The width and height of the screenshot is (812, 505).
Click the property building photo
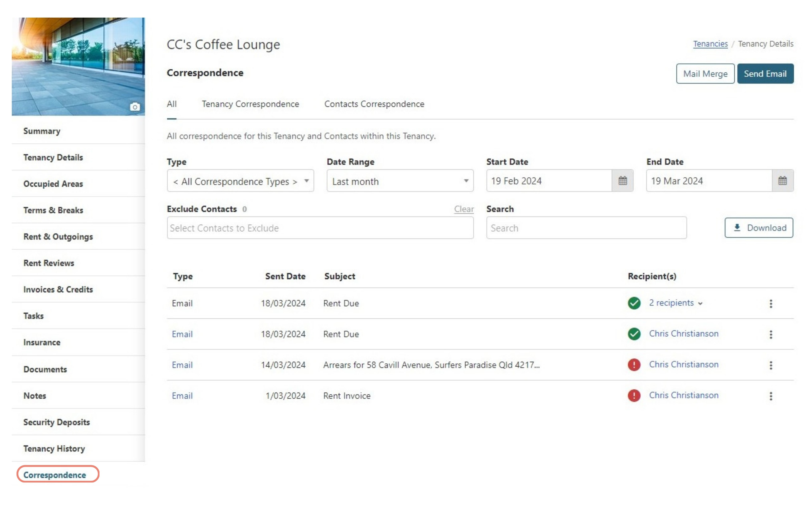point(79,67)
